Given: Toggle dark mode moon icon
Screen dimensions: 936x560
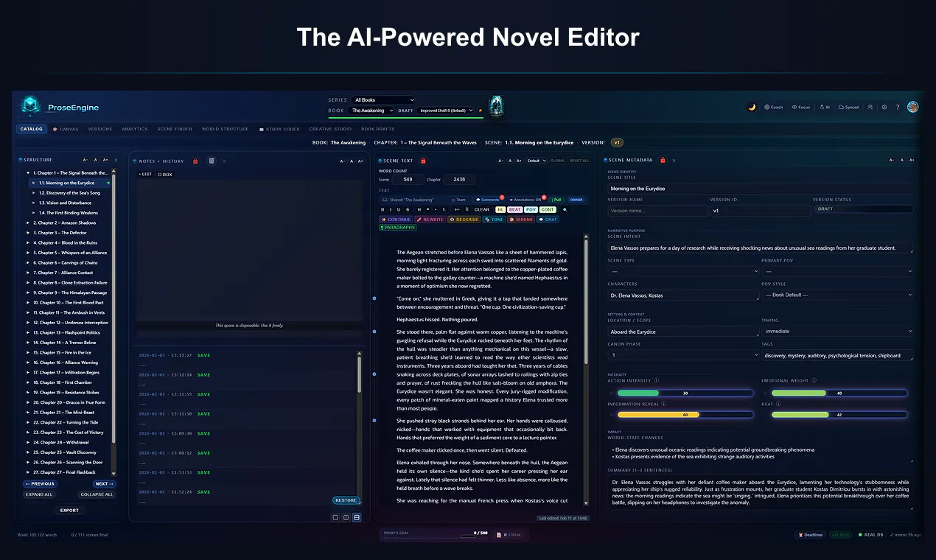Looking at the screenshot, I should coord(752,107).
